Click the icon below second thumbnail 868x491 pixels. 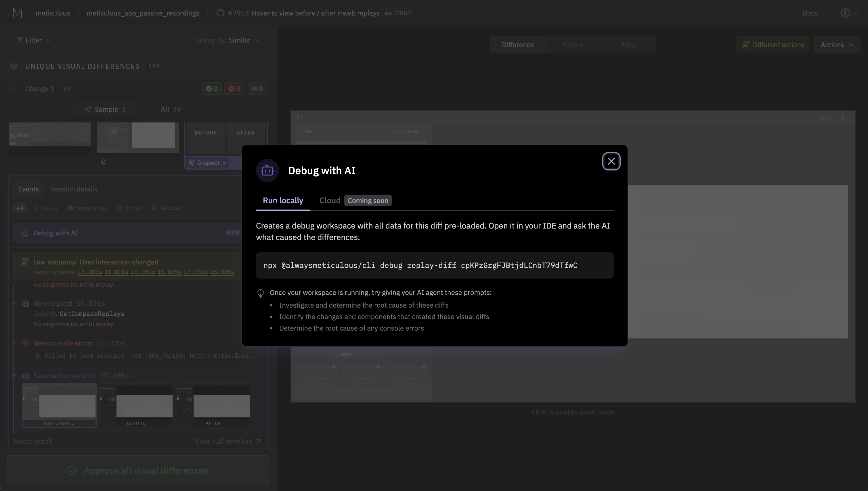[104, 162]
